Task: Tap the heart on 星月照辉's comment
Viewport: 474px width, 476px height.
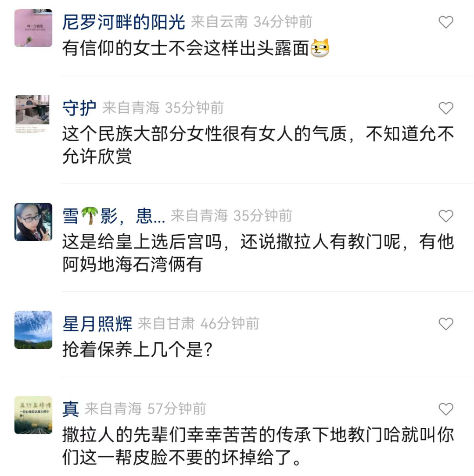Action: pyautogui.click(x=445, y=324)
